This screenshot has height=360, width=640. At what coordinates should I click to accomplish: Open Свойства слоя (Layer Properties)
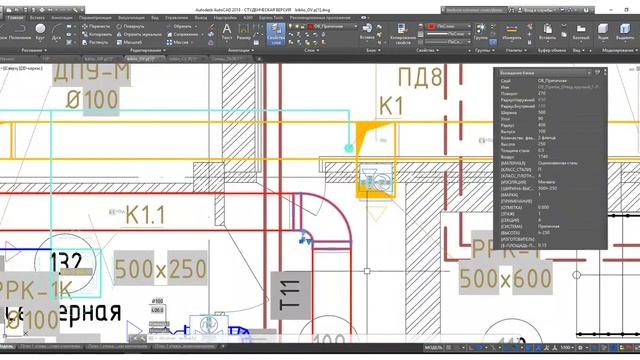click(x=276, y=34)
